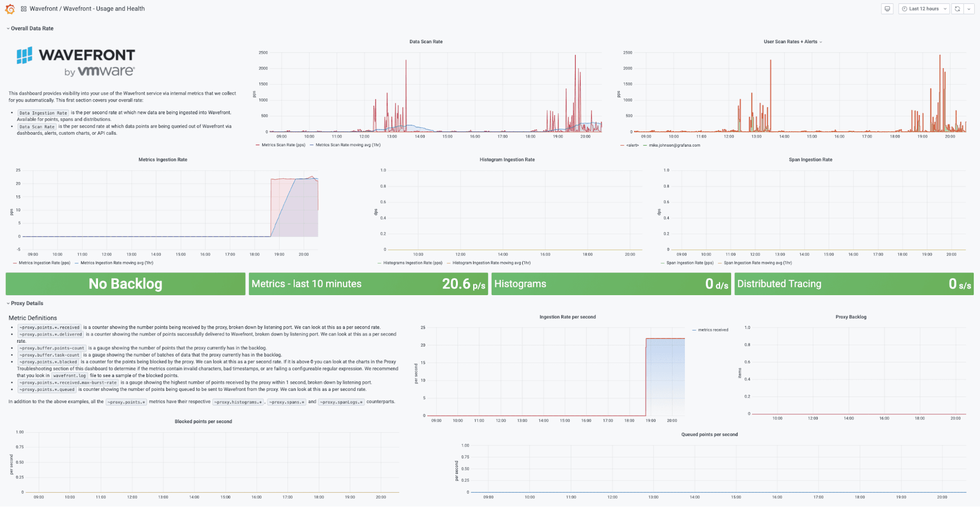Toggle 'Histograms Ingestion Rate (pps)' legend series
The image size is (980, 507).
click(413, 263)
